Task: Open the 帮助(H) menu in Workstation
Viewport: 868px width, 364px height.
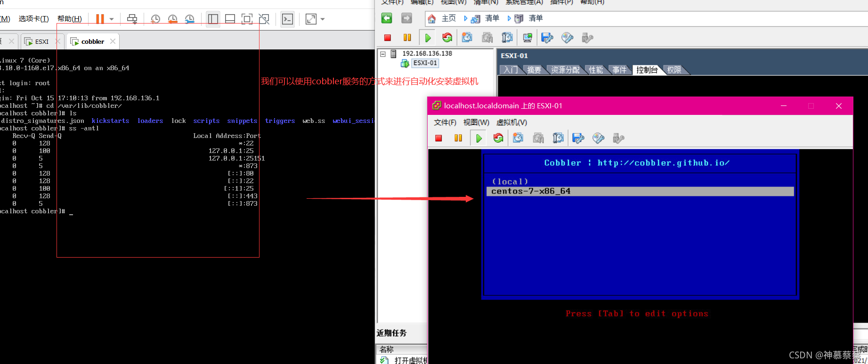Action: pyautogui.click(x=69, y=19)
